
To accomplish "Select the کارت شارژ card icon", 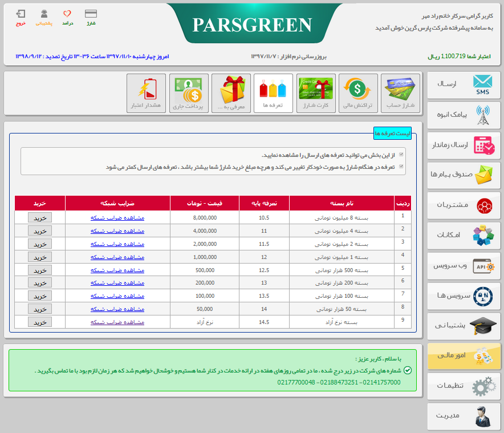I will point(316,93).
